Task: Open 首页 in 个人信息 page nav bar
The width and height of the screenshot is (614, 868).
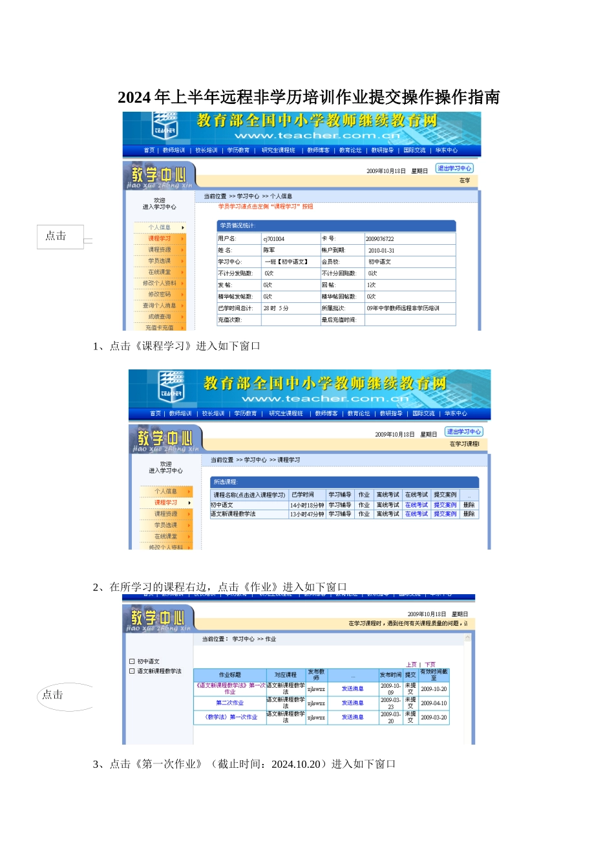Action: [x=149, y=150]
